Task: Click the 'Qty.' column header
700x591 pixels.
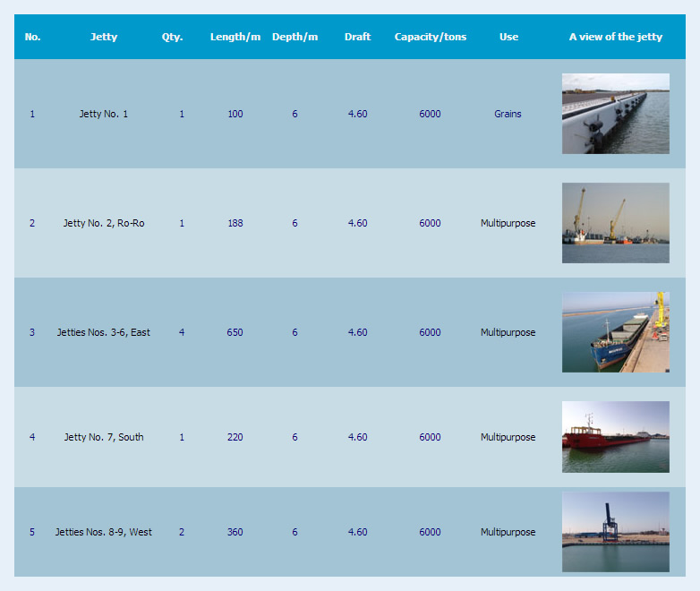Action: (173, 37)
